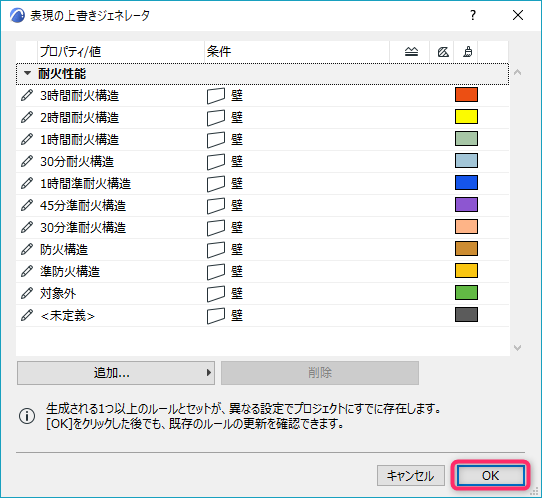Click the fill pen column header icon

tap(443, 52)
